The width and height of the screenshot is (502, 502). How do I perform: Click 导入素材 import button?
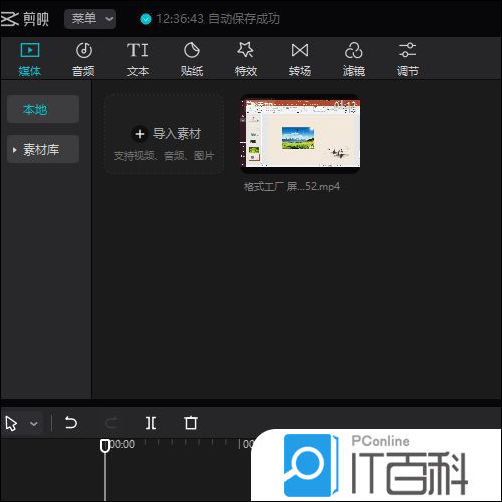pyautogui.click(x=164, y=134)
